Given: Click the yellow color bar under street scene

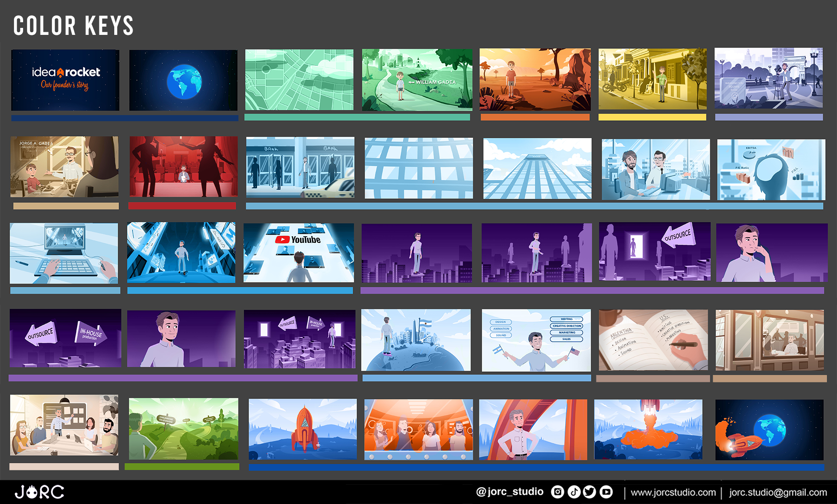Looking at the screenshot, I should click(x=652, y=117).
